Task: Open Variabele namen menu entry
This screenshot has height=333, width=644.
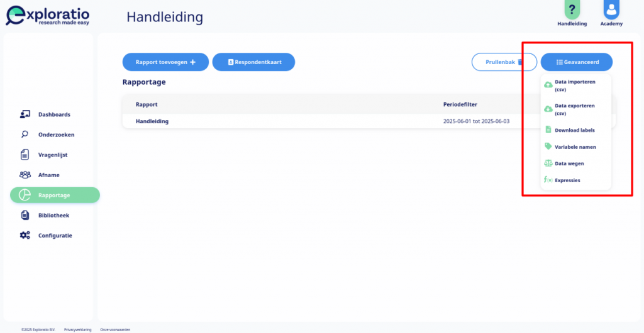Action: [576, 147]
